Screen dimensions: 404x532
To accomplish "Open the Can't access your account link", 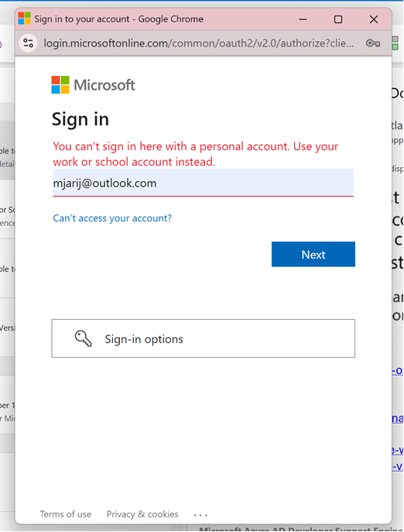I will tap(112, 218).
